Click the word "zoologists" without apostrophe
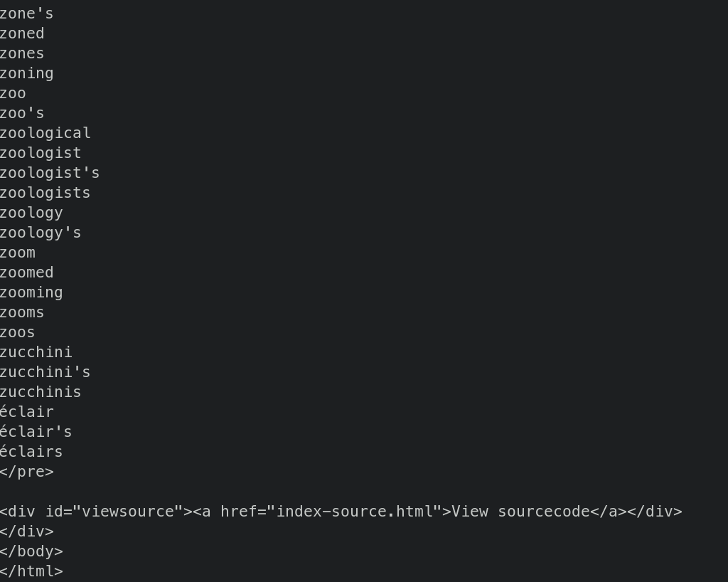 tap(45, 193)
